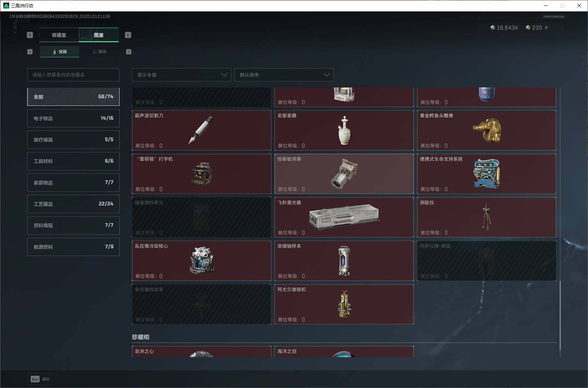
Task: Open the 反应堆冷却核心 core icon
Action: pyautogui.click(x=202, y=261)
